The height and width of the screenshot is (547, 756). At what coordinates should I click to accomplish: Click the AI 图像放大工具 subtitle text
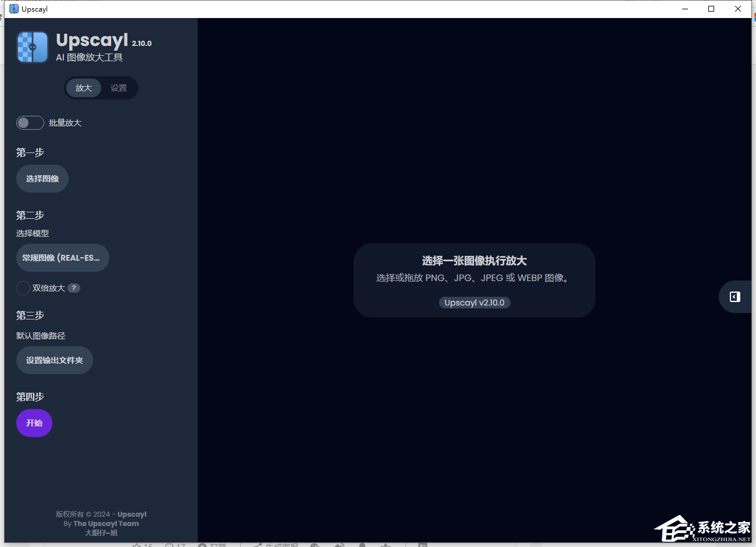pos(90,57)
